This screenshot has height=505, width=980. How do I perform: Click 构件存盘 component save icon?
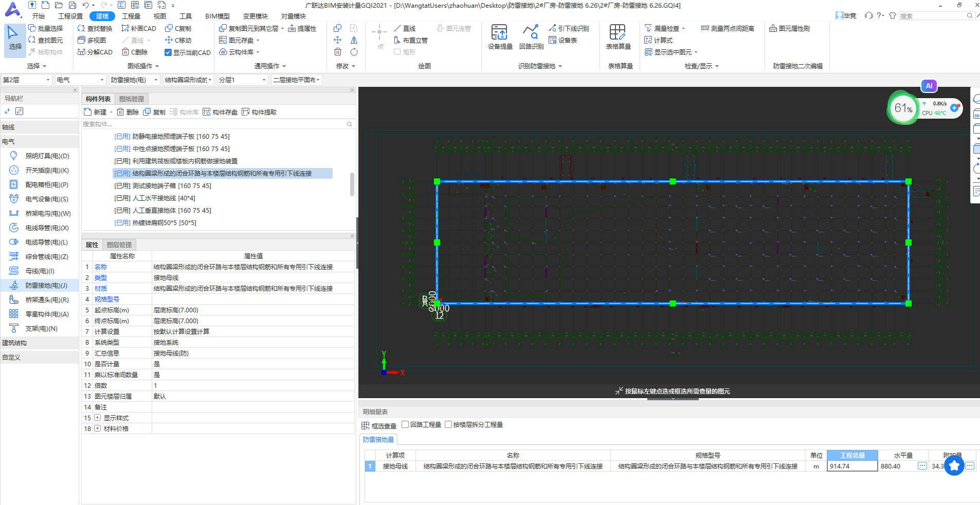pyautogui.click(x=220, y=112)
